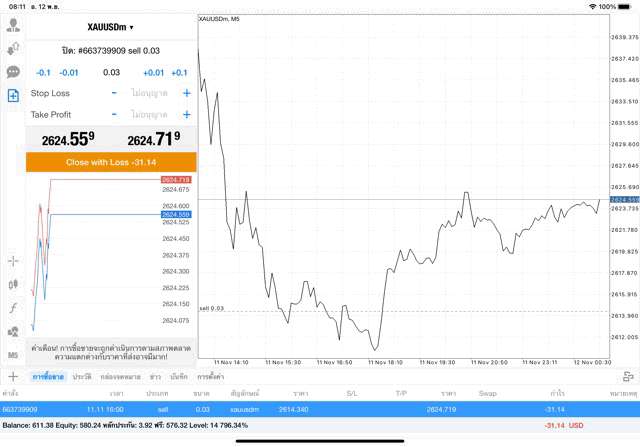The height and width of the screenshot is (447, 640).
Task: Decrease volume by -0.1
Action: 43,72
